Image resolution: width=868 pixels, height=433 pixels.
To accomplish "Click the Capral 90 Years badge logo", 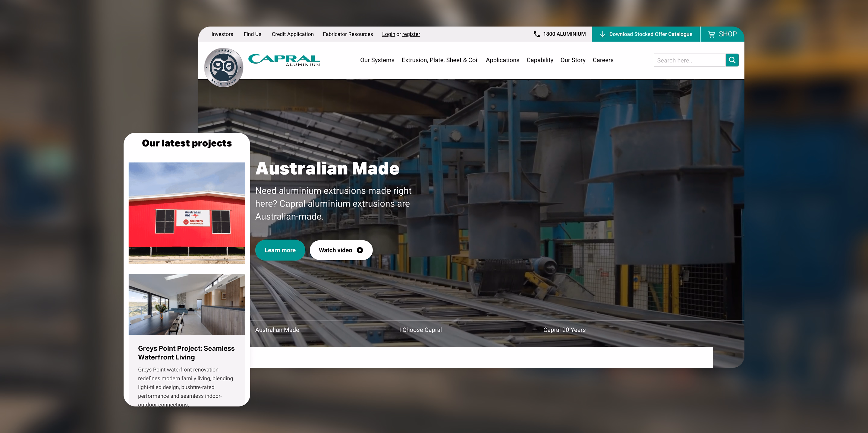I will click(223, 68).
